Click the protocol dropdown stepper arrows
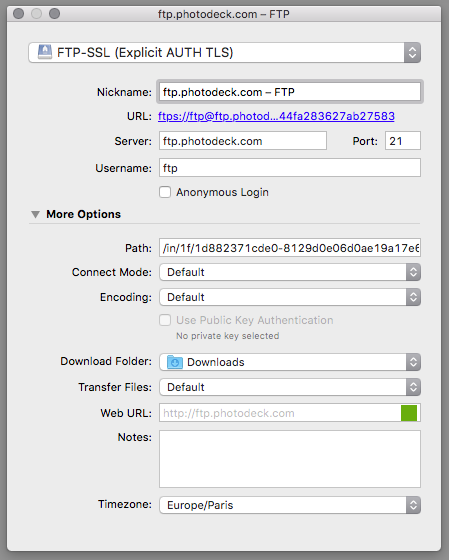The image size is (449, 560). (412, 52)
